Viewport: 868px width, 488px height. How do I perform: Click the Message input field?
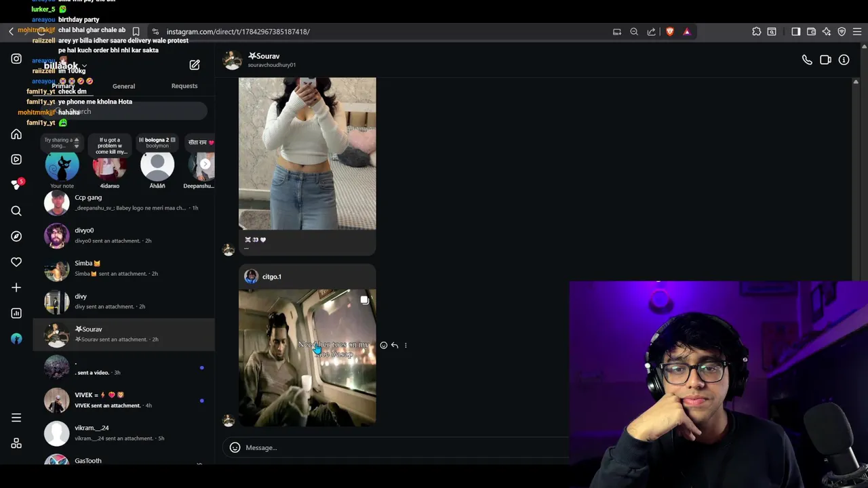[407, 447]
